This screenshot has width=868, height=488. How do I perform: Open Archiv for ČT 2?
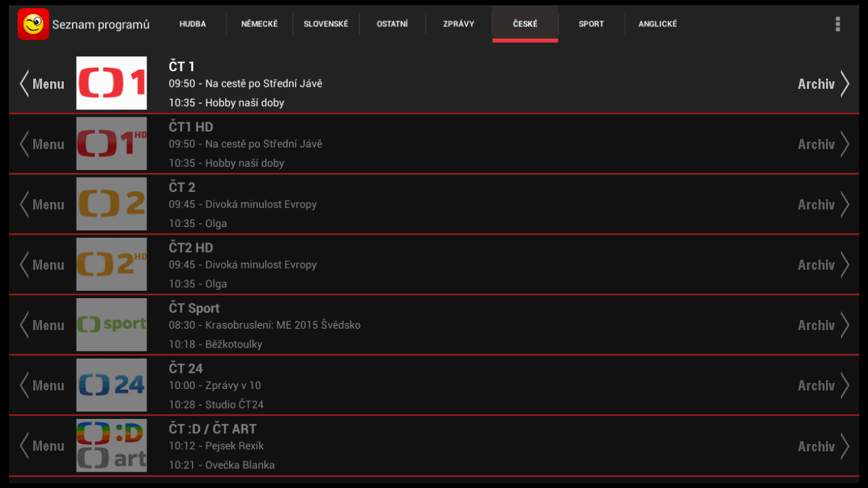[823, 205]
